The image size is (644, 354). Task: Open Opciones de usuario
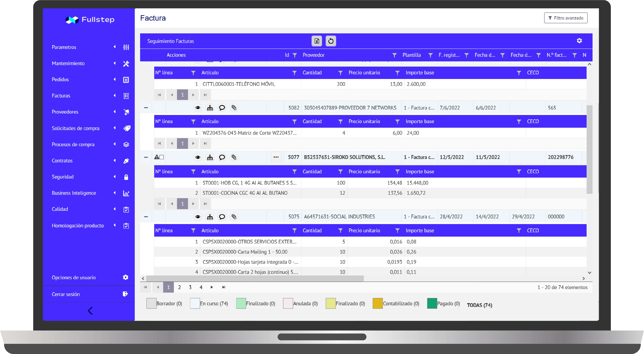tap(74, 277)
